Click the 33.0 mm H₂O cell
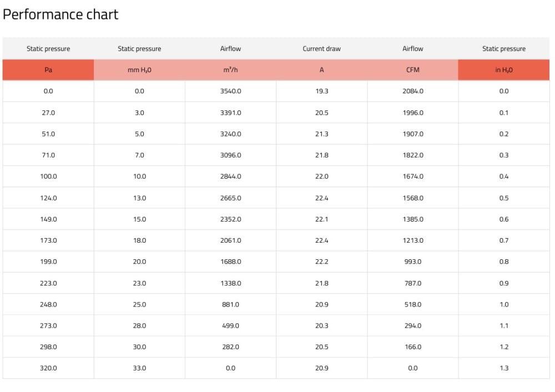The image size is (555, 392). (x=139, y=368)
